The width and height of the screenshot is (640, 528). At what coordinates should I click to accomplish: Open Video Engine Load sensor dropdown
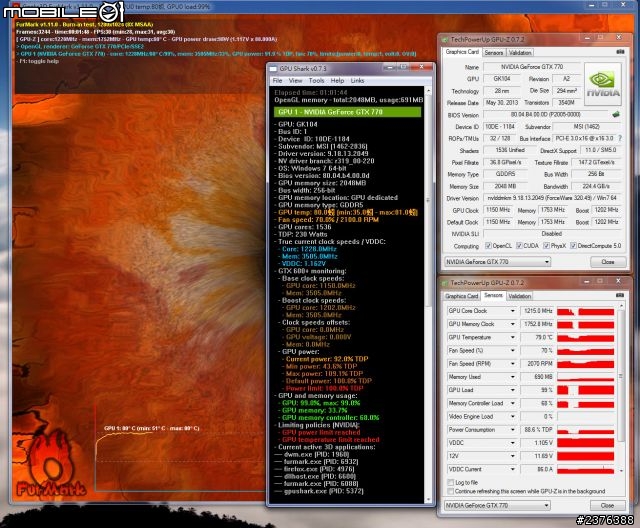coord(513,417)
